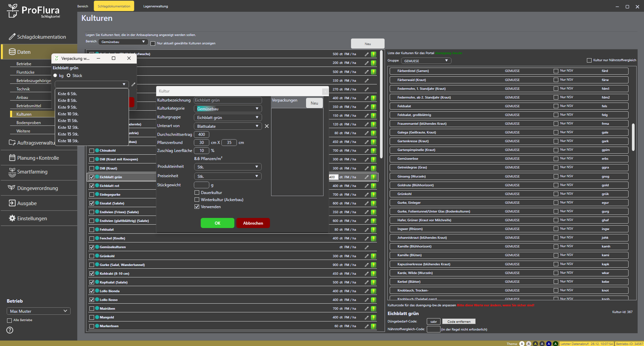Switch to the Lagerverwaltung tab
The width and height of the screenshot is (644, 346).
156,6
